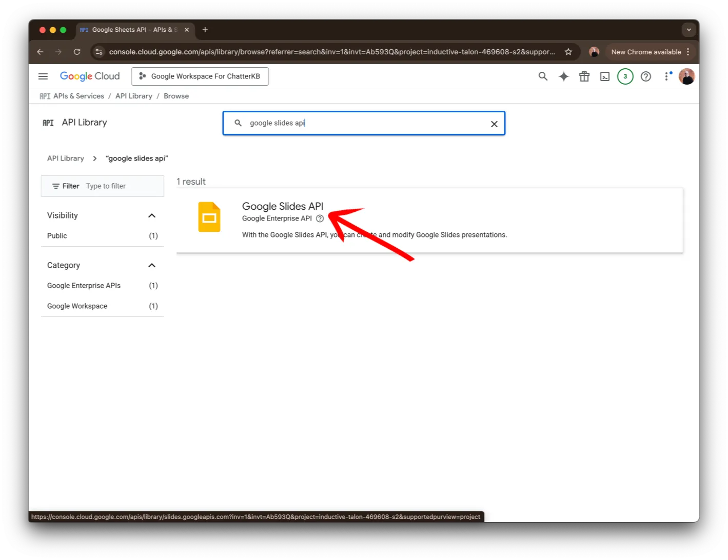Click API Library in the results breadcrumb
Screen dimensions: 728x560
[x=66, y=158]
